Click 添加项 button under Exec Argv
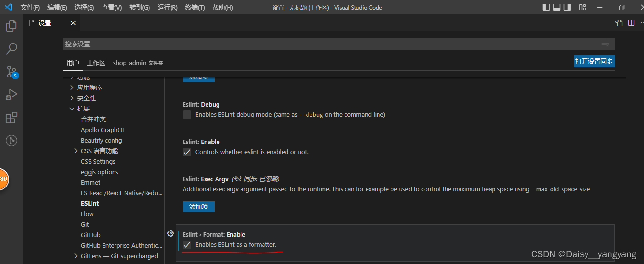The height and width of the screenshot is (264, 644). click(198, 207)
